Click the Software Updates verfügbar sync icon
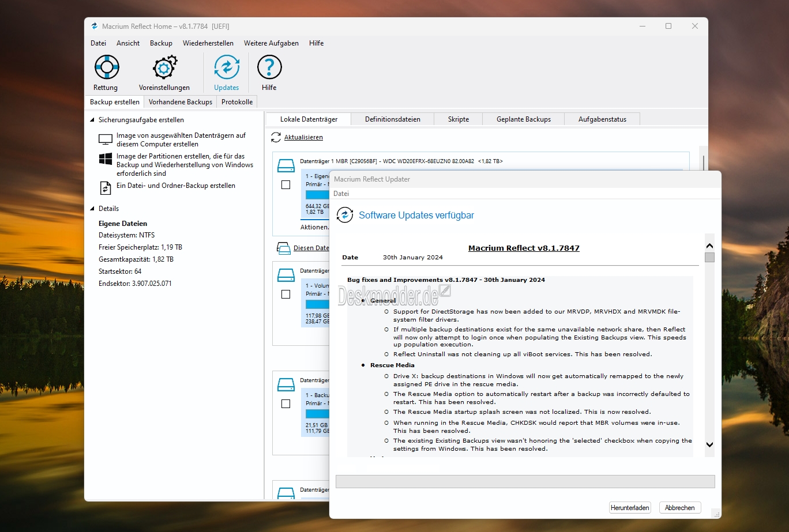 coord(345,215)
